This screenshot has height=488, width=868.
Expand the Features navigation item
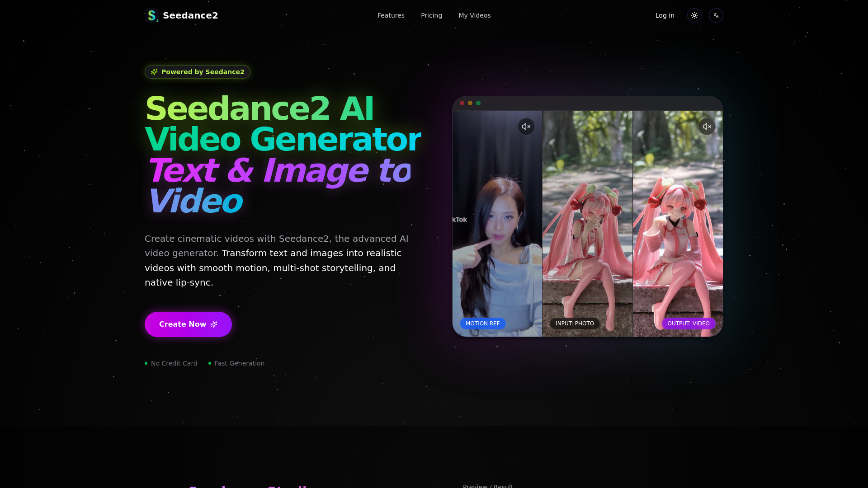tap(391, 15)
